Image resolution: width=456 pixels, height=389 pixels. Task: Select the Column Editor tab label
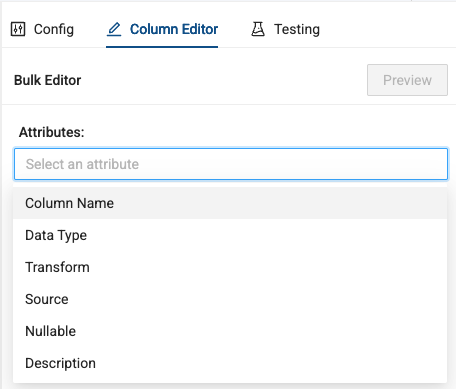pyautogui.click(x=174, y=29)
